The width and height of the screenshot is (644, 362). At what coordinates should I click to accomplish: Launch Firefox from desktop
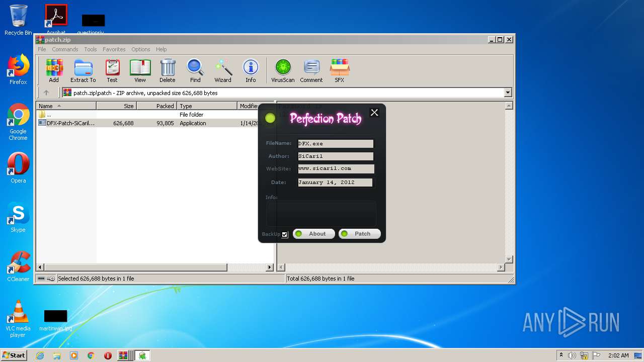(x=18, y=69)
